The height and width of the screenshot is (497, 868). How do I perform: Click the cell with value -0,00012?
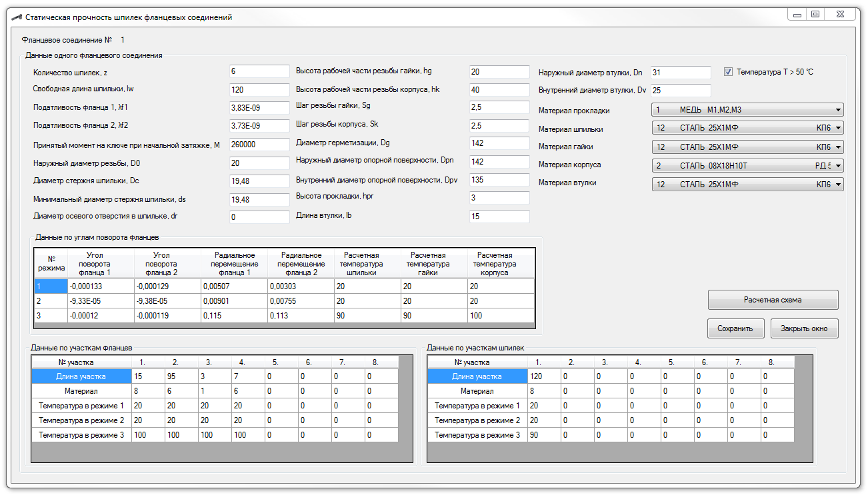tap(101, 316)
